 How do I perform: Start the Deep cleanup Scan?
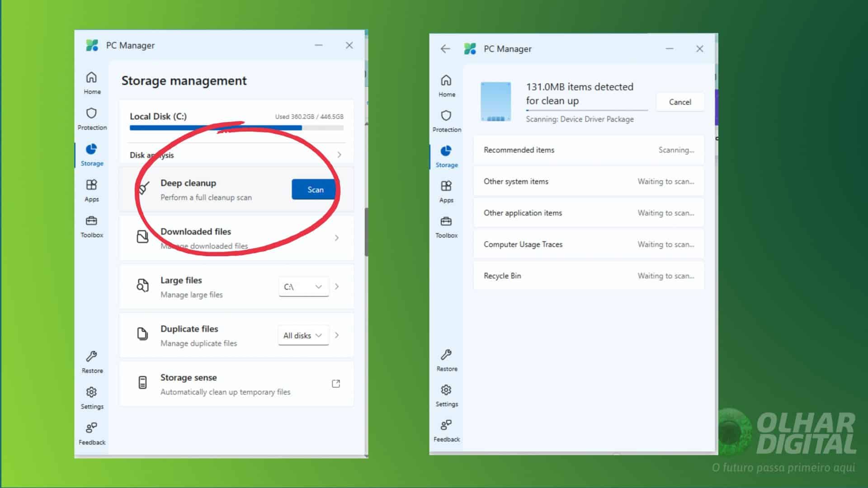[x=314, y=189]
